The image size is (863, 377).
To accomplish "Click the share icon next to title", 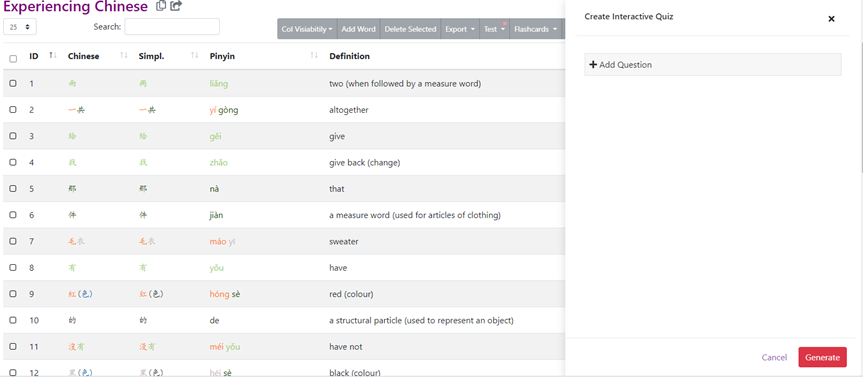I will [x=176, y=7].
